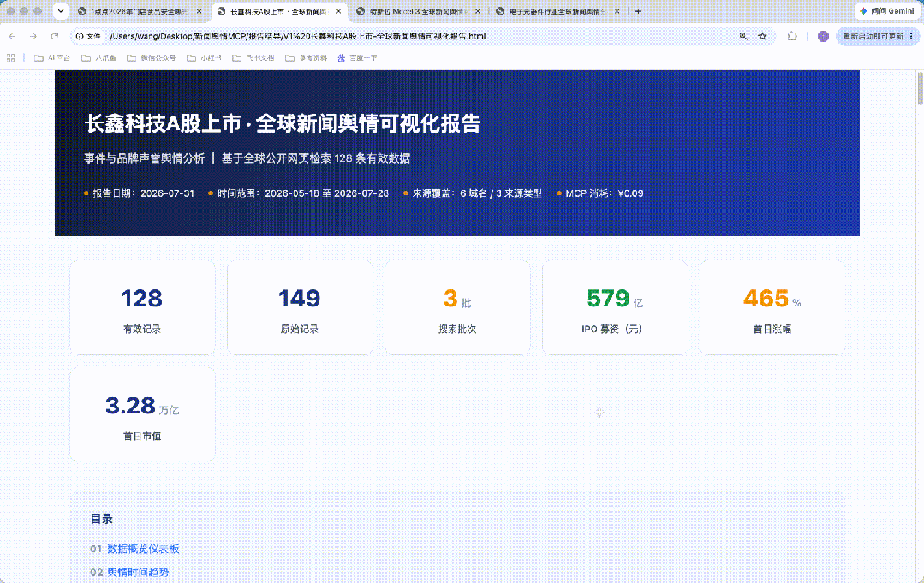Open the 八爪鱼 bookmark folder
Viewport: 924px width, 583px height.
point(98,57)
